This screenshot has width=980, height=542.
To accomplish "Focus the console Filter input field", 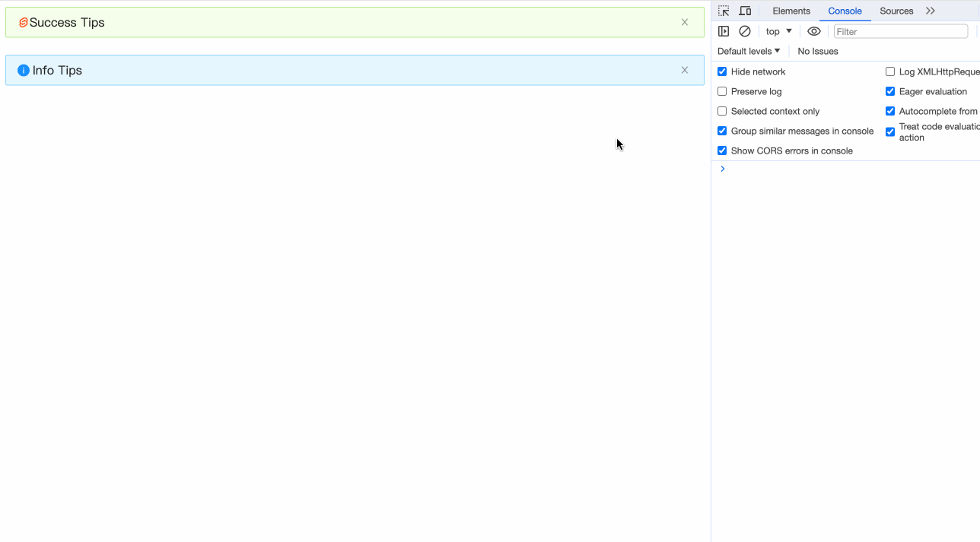I will [x=901, y=31].
